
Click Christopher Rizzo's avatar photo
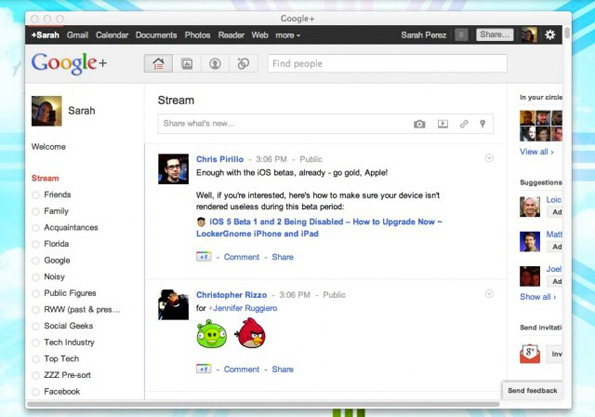173,304
